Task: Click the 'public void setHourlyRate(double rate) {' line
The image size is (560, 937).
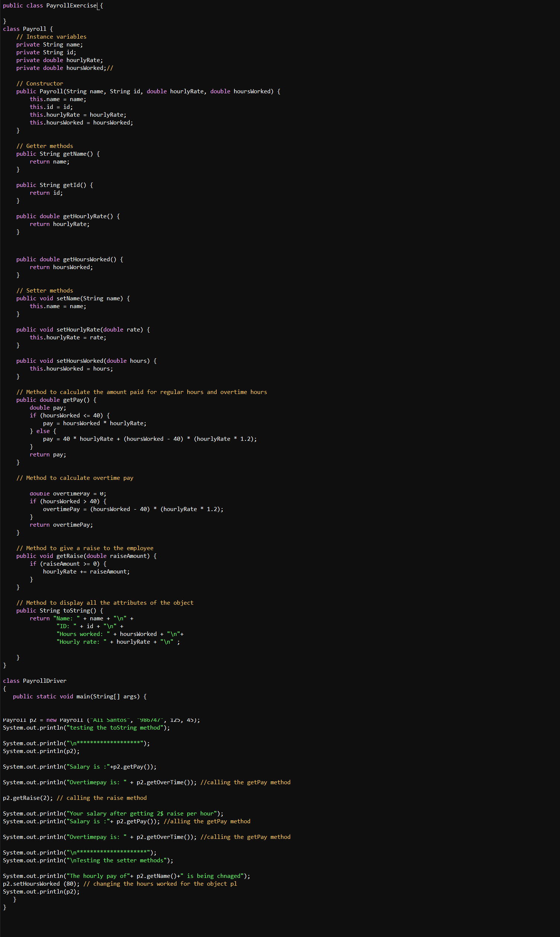Action: pos(83,330)
